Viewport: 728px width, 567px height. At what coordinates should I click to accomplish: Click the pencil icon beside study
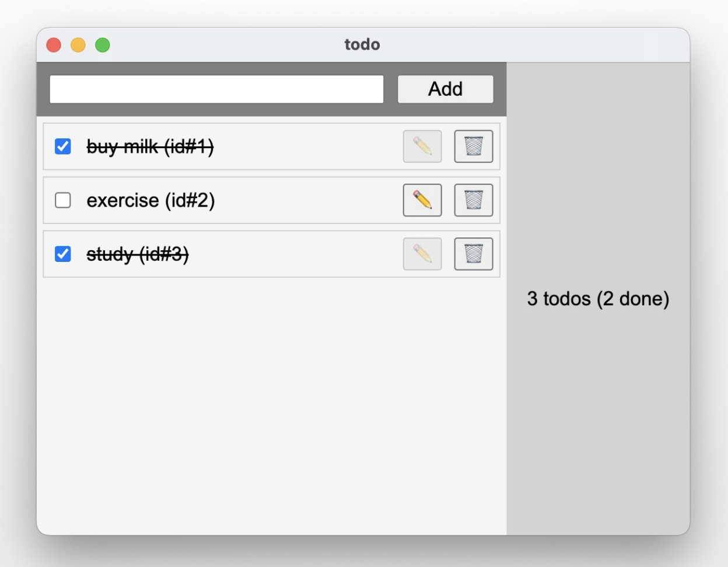(x=422, y=254)
